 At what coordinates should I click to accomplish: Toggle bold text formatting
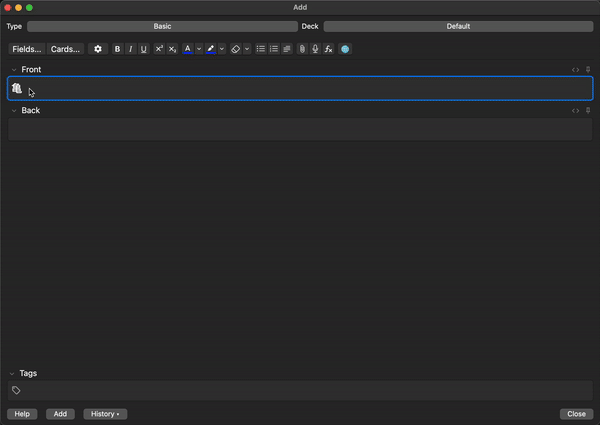tap(117, 49)
